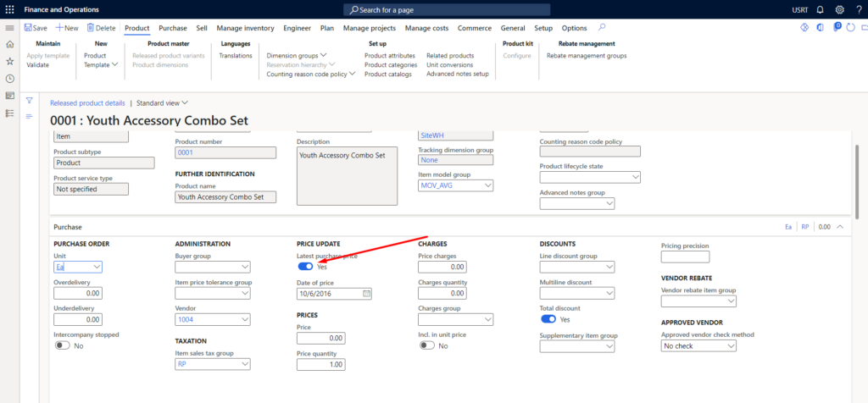This screenshot has height=403, width=868.
Task: Toggle Incl. in unit price switch
Action: (x=426, y=345)
